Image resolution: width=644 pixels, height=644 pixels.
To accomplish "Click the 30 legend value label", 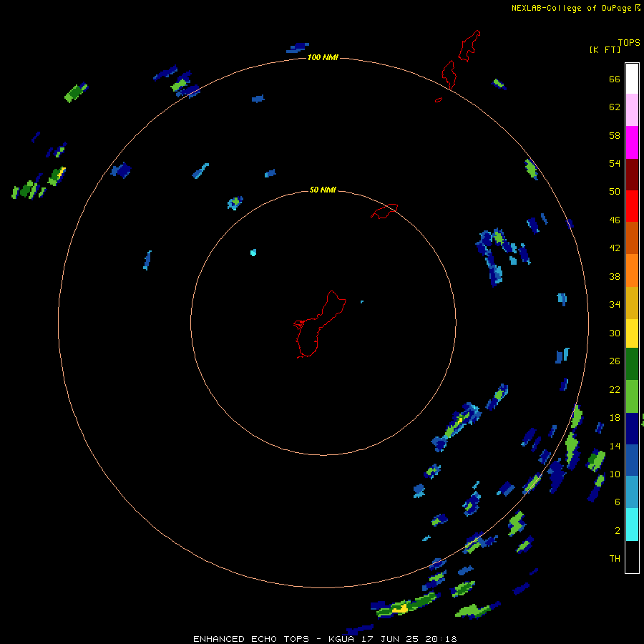I will (615, 333).
